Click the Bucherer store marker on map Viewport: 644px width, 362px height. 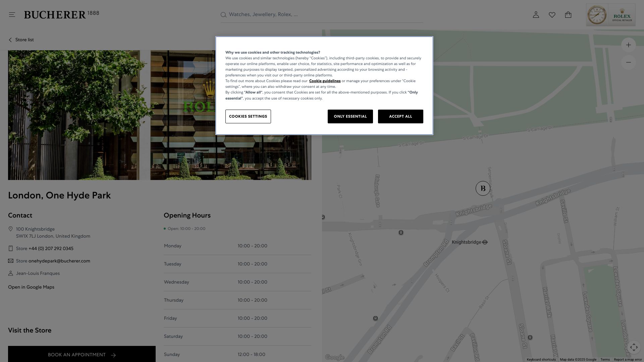pyautogui.click(x=483, y=188)
